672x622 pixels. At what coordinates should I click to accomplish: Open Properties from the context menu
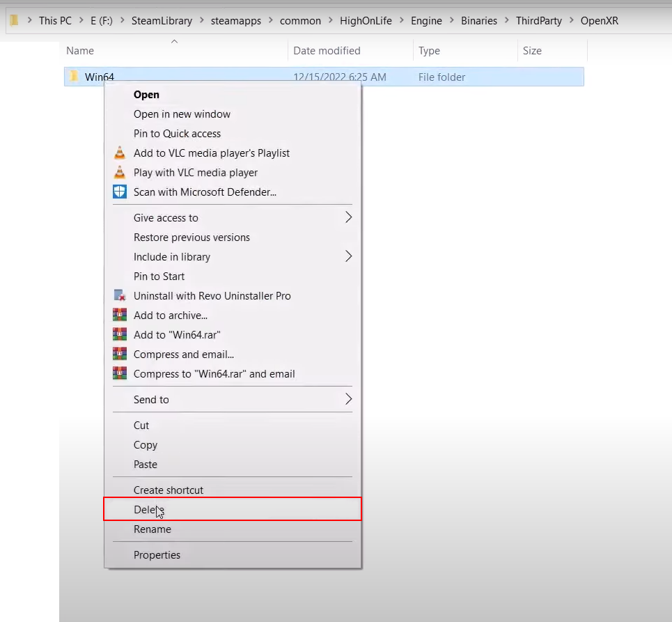(157, 555)
